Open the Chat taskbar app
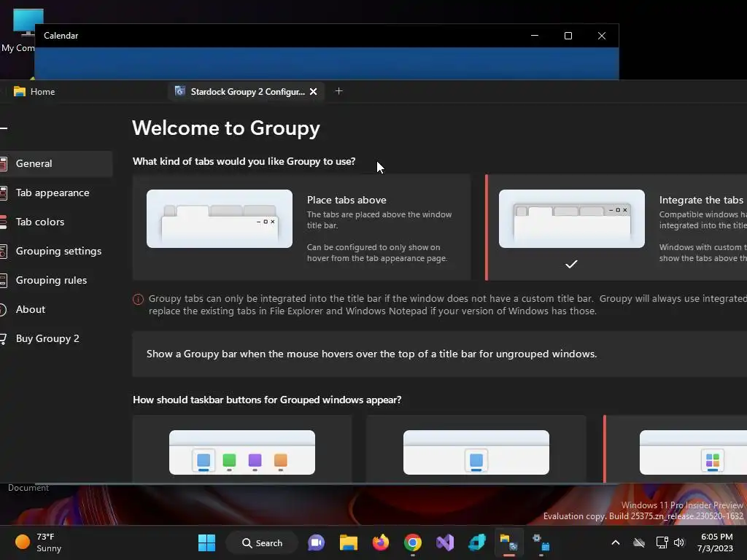This screenshot has height=560, width=747. click(317, 542)
